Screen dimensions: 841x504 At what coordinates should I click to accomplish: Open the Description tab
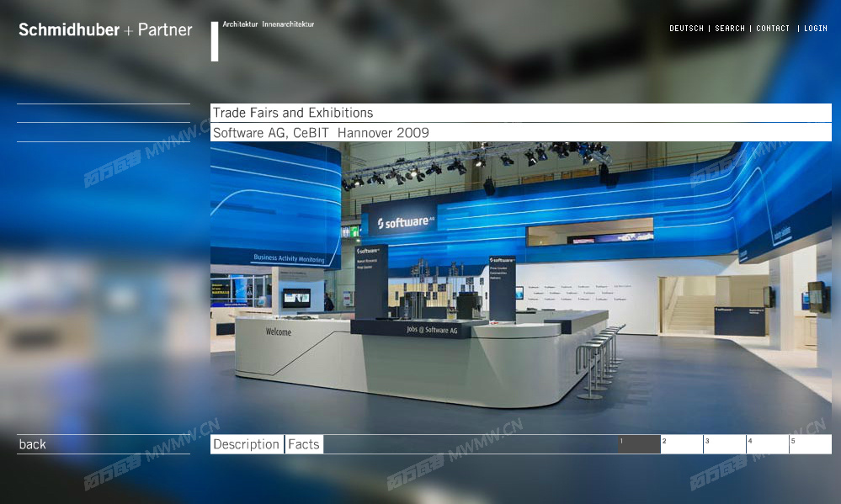tap(247, 444)
